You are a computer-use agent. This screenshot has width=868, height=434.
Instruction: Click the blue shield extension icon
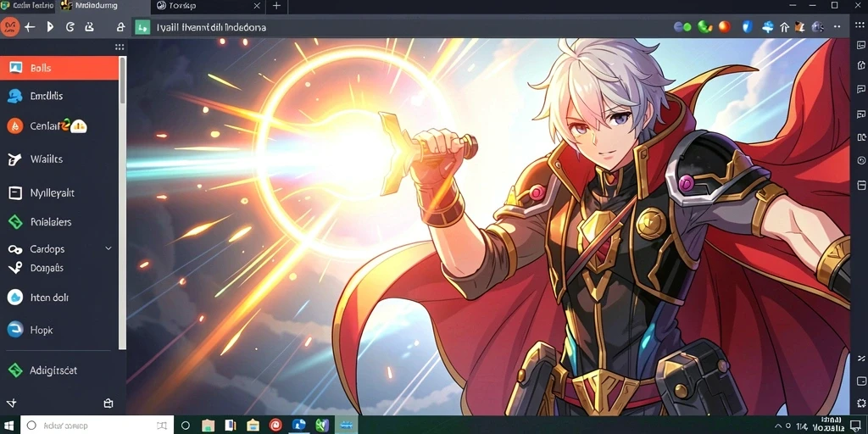point(748,26)
